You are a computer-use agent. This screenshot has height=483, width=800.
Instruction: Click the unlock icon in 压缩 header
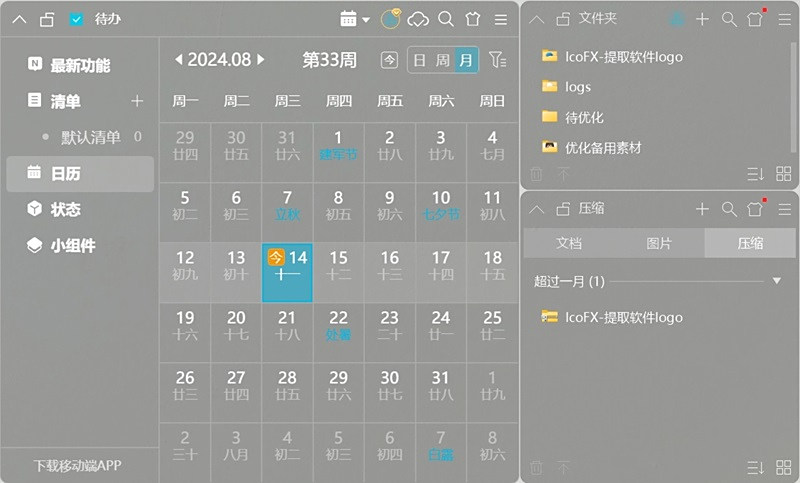(563, 209)
